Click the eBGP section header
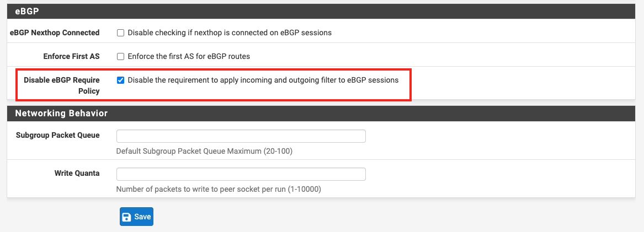This screenshot has width=644, height=232. coord(28,11)
